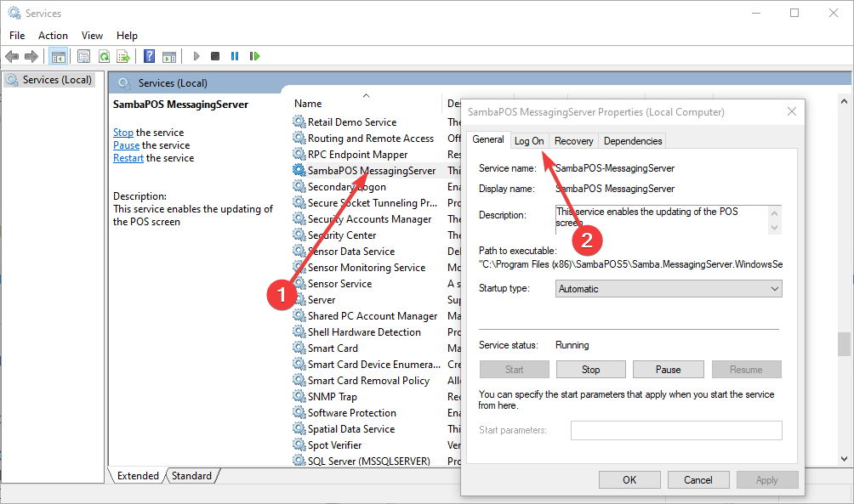Open Help via blue question mark icon
The image size is (854, 504).
pos(149,56)
